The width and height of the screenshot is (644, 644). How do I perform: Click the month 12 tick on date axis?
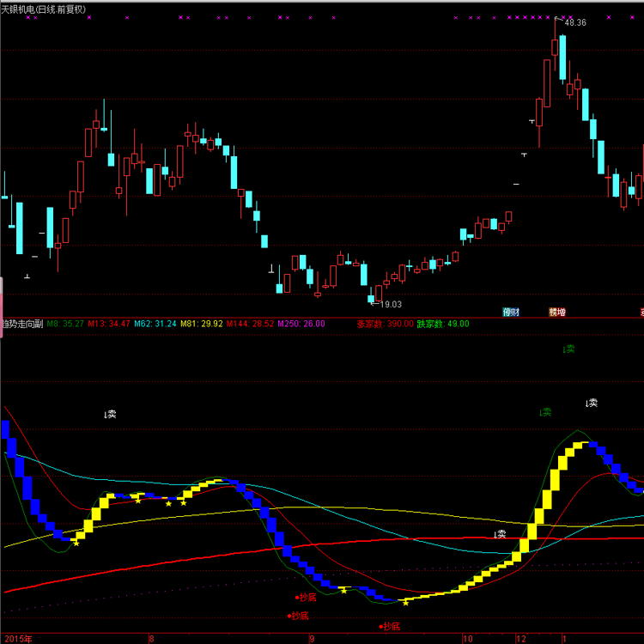click(x=520, y=638)
